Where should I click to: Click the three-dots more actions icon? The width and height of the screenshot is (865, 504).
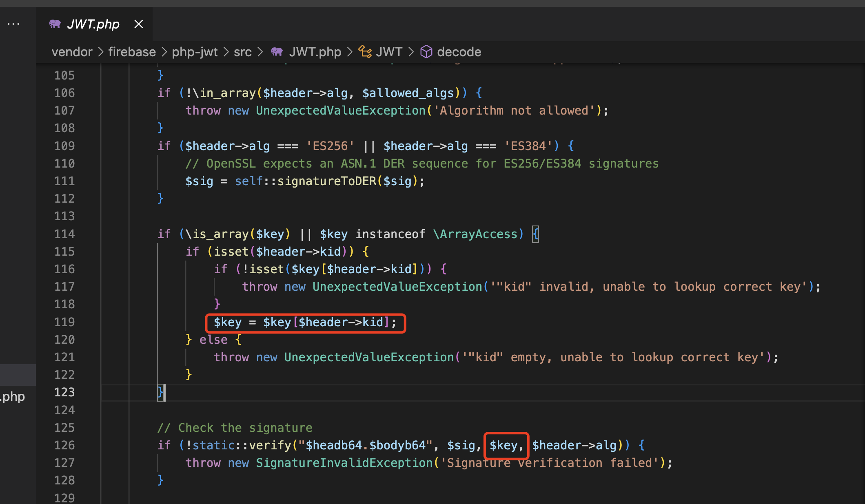(x=13, y=24)
